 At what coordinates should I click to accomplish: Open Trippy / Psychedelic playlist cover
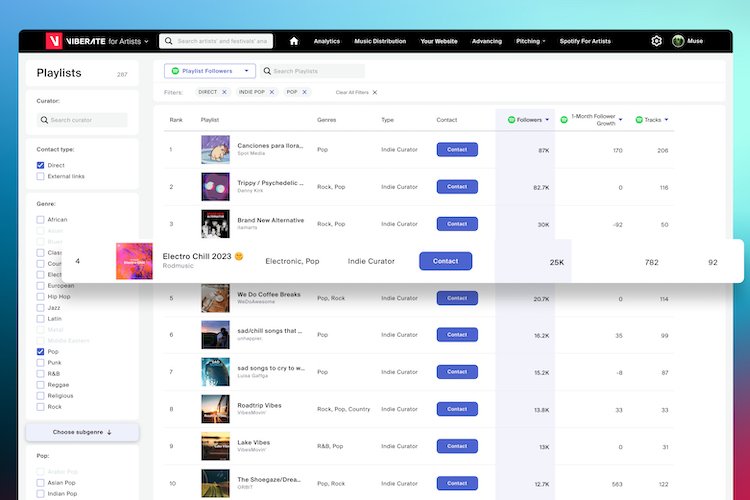pos(215,187)
